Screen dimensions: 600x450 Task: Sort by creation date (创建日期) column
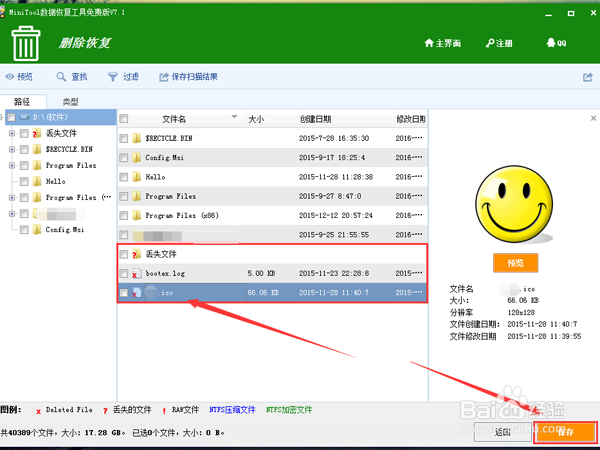point(315,119)
